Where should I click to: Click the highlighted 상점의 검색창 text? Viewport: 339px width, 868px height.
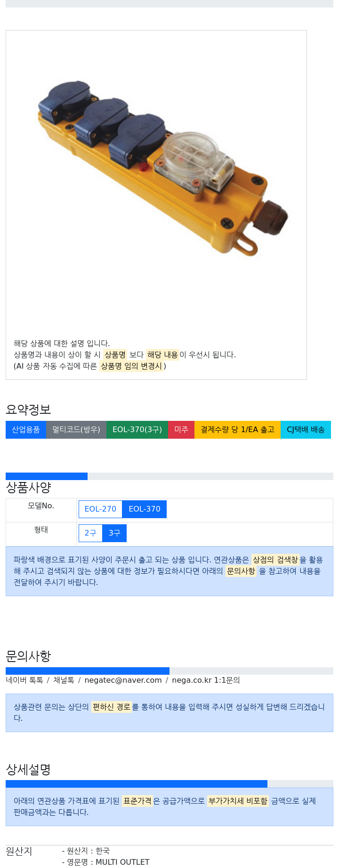click(275, 560)
